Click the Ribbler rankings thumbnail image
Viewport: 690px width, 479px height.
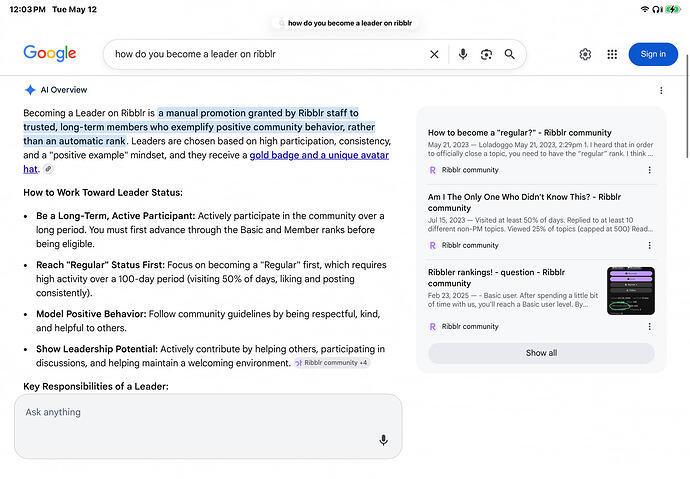pyautogui.click(x=631, y=291)
